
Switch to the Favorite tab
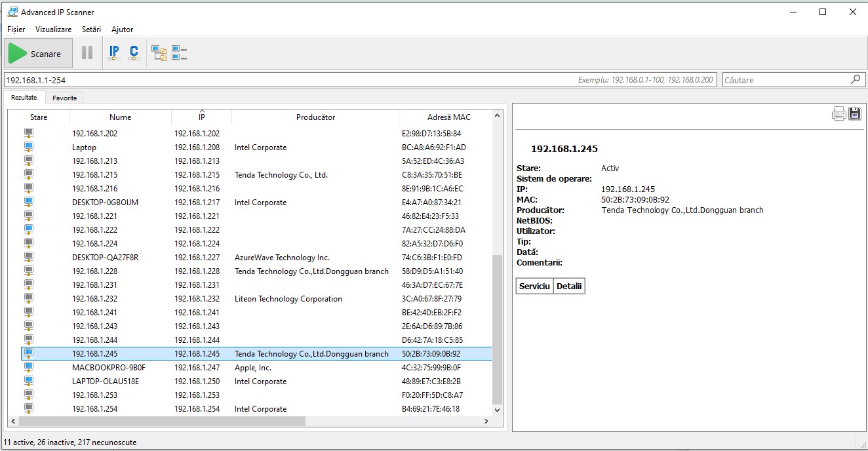pyautogui.click(x=65, y=98)
